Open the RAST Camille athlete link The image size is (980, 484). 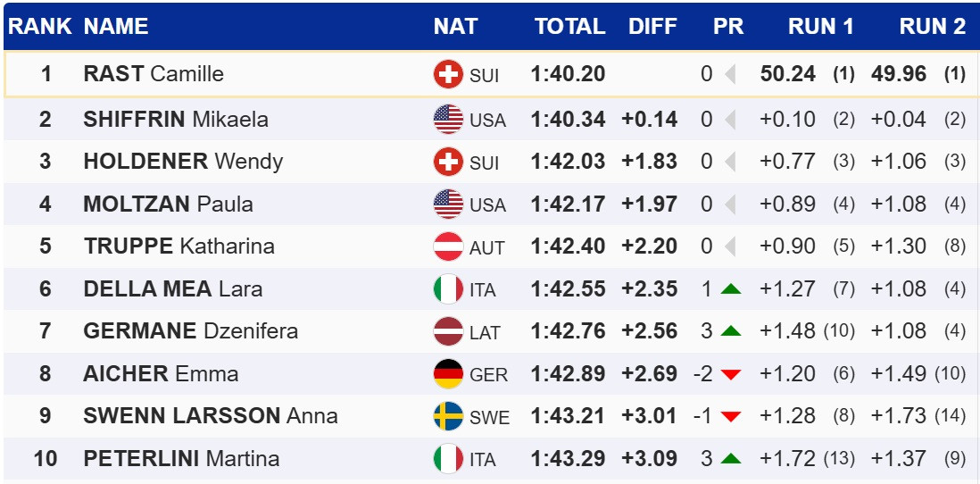(x=153, y=74)
